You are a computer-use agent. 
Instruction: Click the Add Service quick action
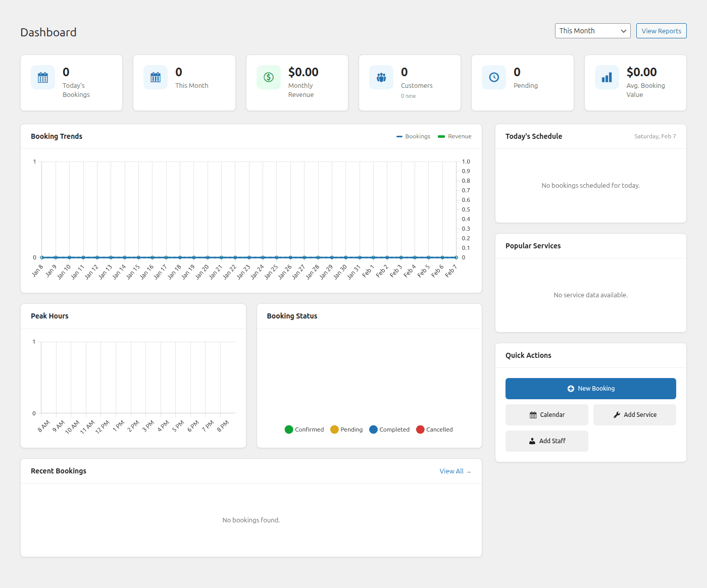634,414
